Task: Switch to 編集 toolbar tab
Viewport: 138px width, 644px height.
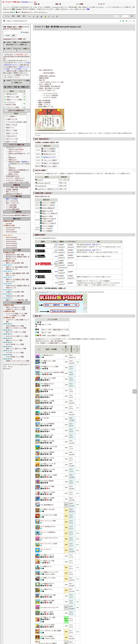Action: click(18, 16)
